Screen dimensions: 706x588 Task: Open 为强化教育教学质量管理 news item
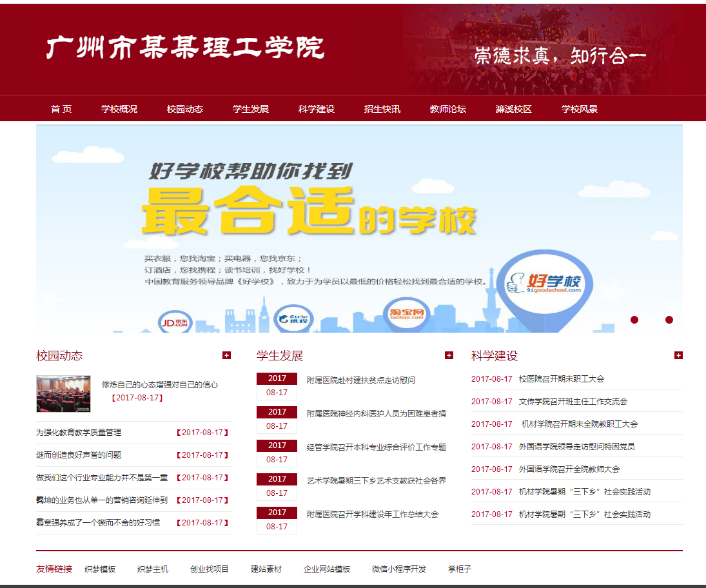coord(79,433)
